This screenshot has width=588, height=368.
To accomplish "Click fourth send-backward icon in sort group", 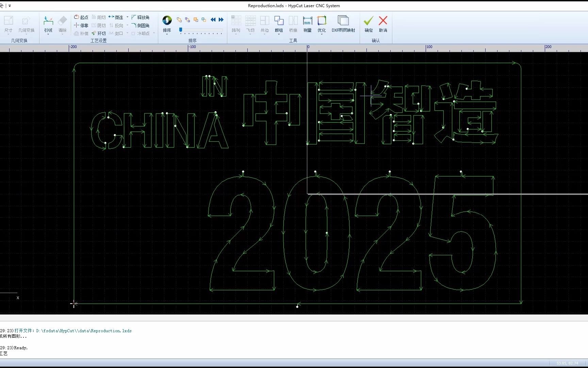I will (204, 20).
